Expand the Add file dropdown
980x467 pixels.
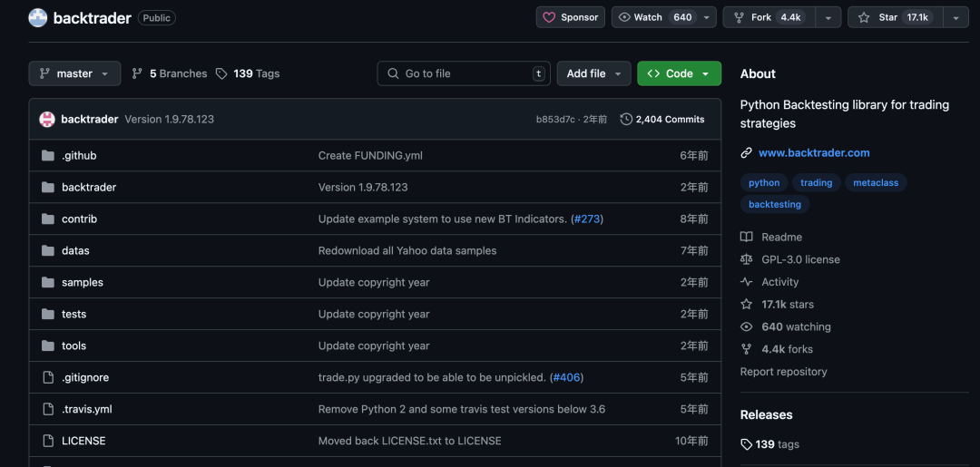[x=593, y=73]
